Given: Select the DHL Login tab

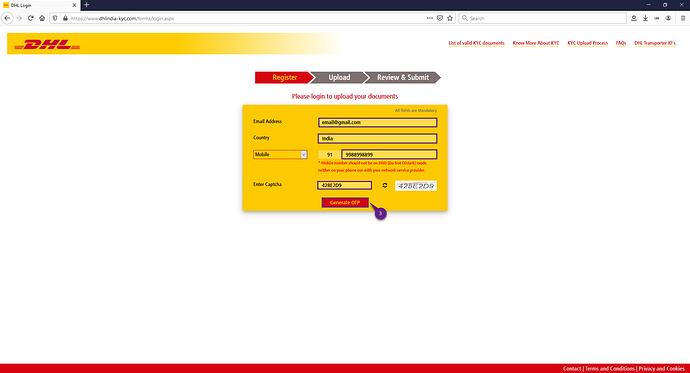Looking at the screenshot, I should tap(40, 5).
